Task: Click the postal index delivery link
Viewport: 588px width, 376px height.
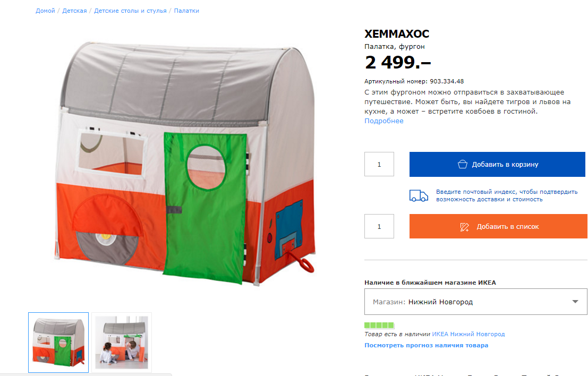Action: (507, 195)
